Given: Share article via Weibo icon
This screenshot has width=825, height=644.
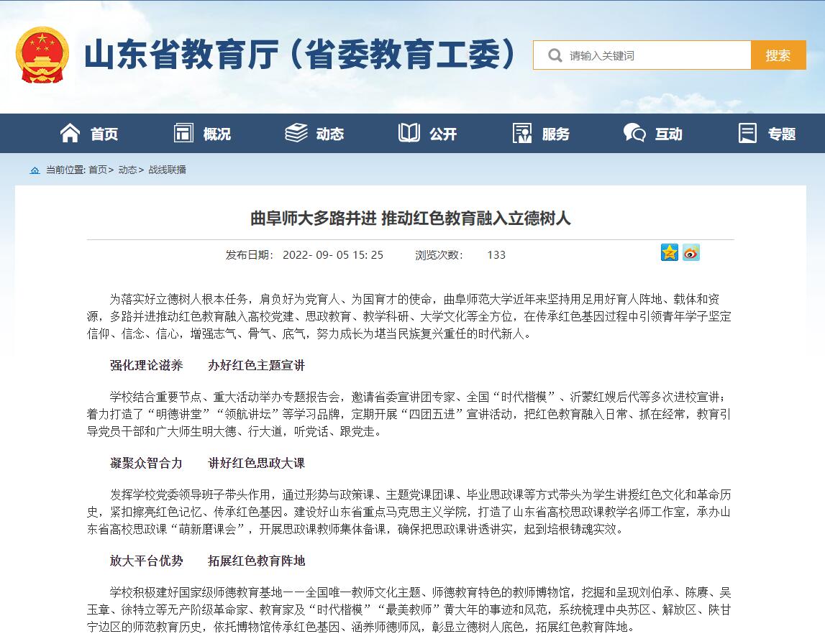Looking at the screenshot, I should [x=690, y=252].
